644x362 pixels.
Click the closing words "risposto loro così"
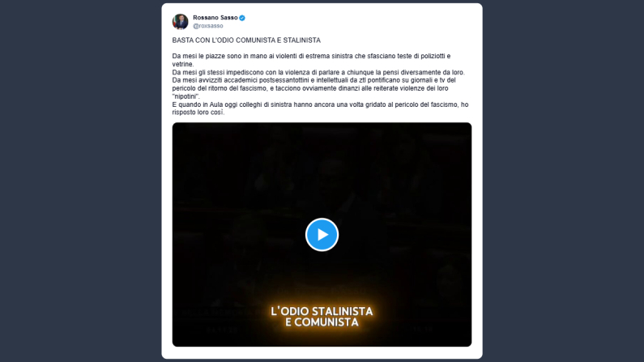click(x=198, y=113)
